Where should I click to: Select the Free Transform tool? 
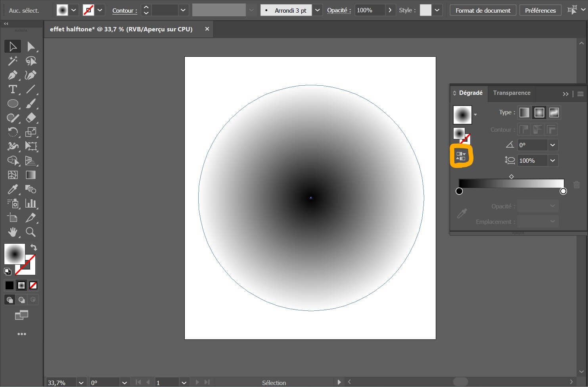[31, 146]
